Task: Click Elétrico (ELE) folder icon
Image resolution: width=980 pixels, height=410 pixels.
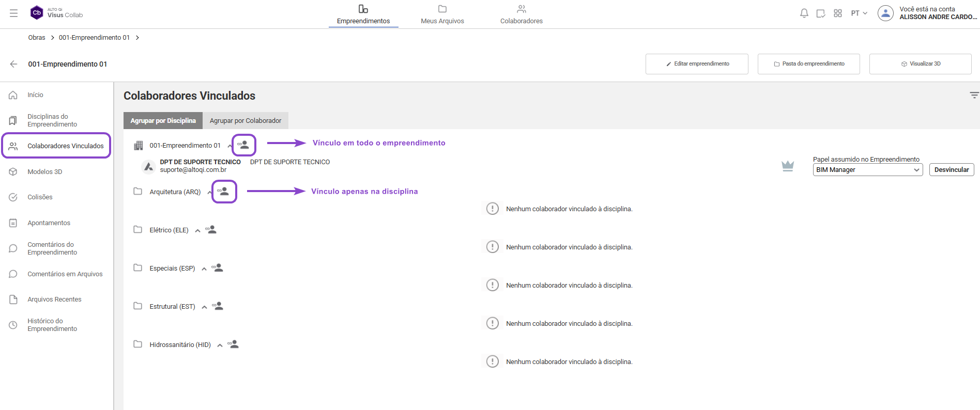Action: coord(137,229)
